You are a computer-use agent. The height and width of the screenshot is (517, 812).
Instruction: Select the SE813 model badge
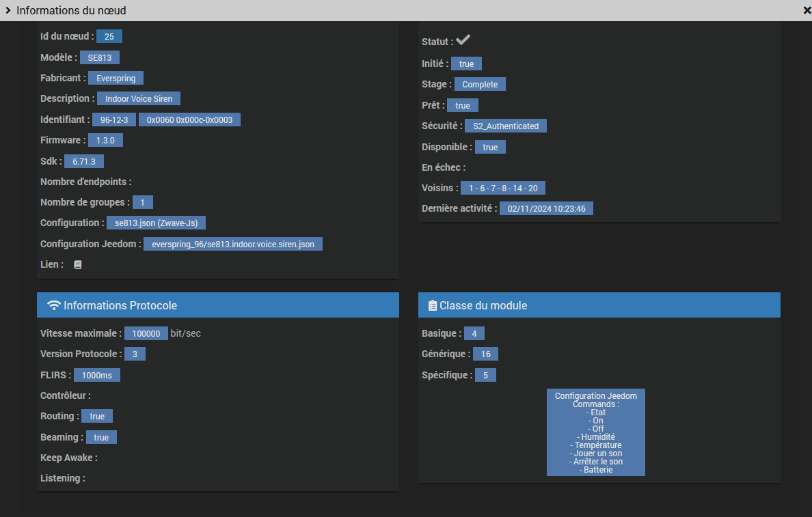(99, 57)
